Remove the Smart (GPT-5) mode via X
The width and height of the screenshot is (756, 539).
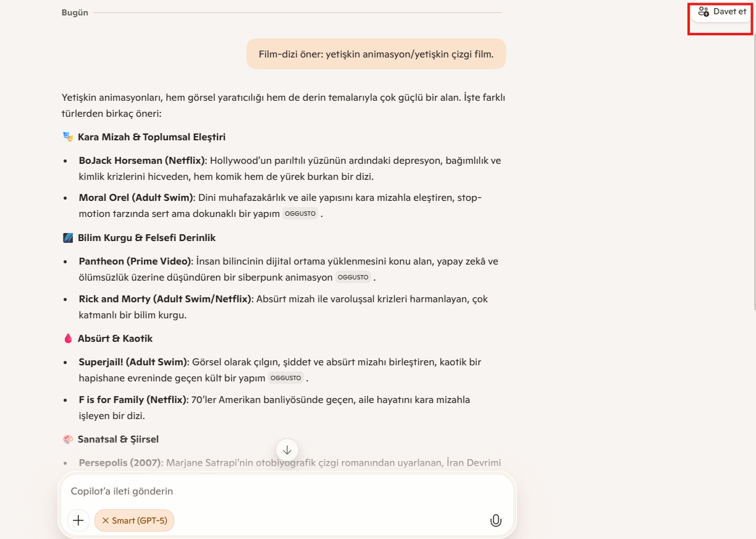click(105, 520)
